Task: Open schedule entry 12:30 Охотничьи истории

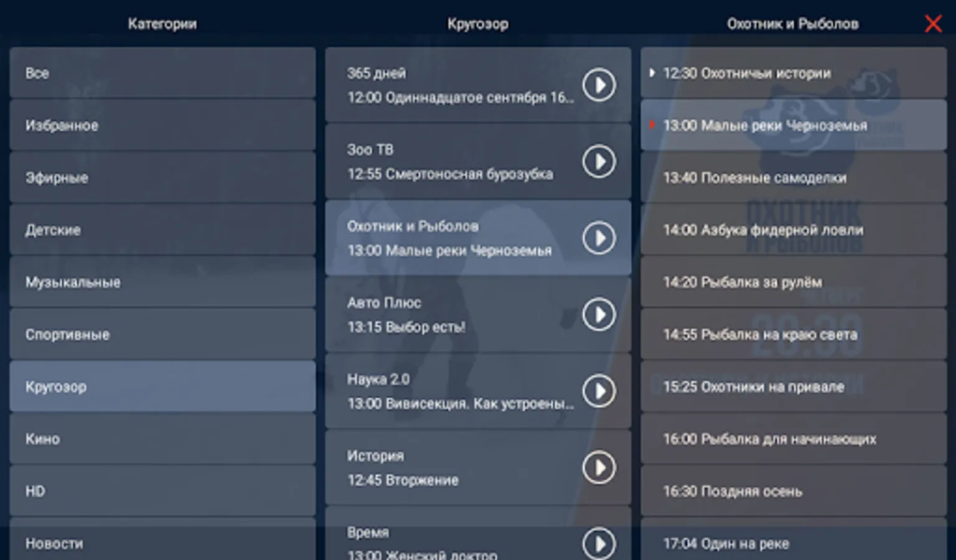Action: pos(794,73)
